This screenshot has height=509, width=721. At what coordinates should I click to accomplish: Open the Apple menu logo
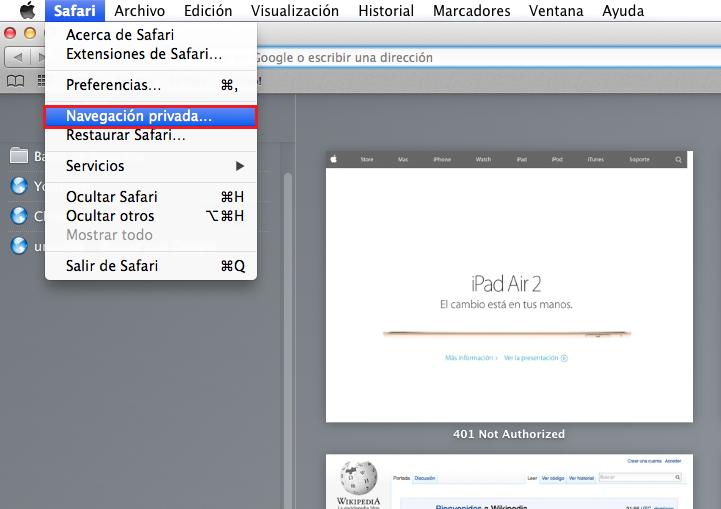[27, 11]
